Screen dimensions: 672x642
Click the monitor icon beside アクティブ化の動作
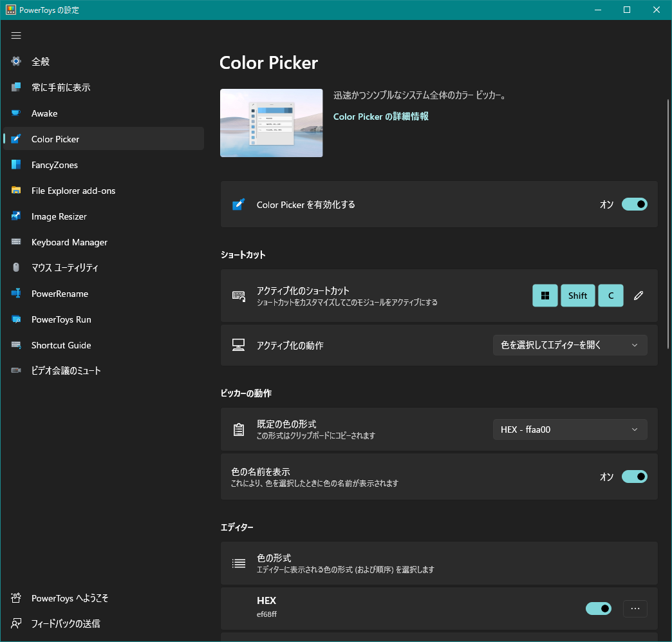[238, 345]
